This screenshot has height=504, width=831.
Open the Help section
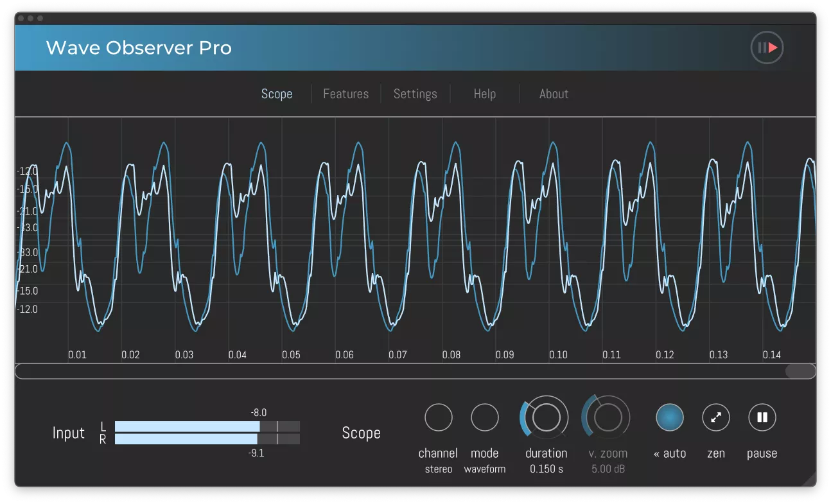[484, 94]
